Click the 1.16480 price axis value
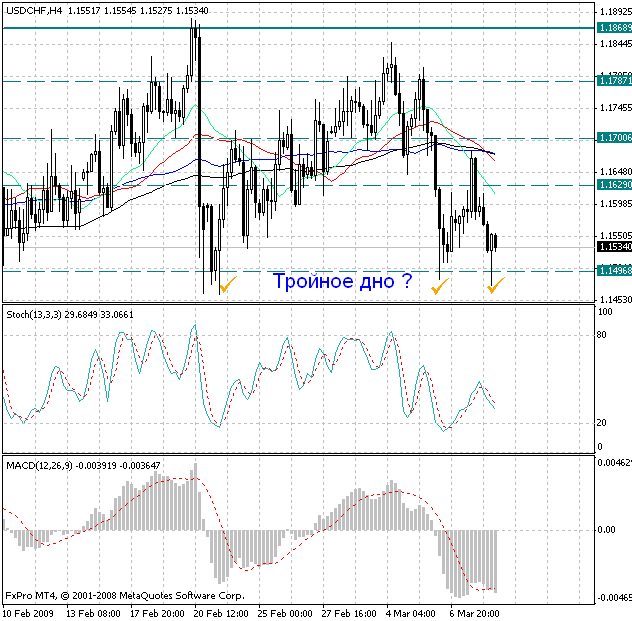Screen dimensions: 632x621 (x=616, y=172)
